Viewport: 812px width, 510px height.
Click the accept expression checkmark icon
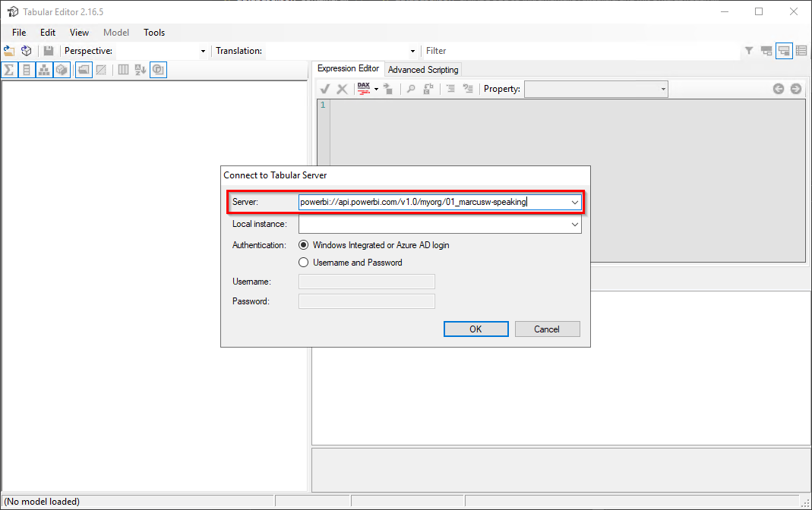324,89
